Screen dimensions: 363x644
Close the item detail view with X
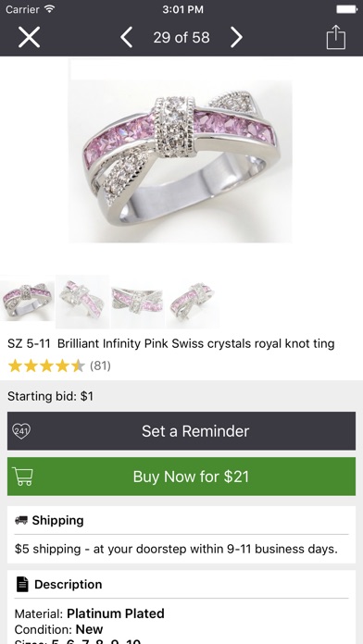(x=30, y=37)
